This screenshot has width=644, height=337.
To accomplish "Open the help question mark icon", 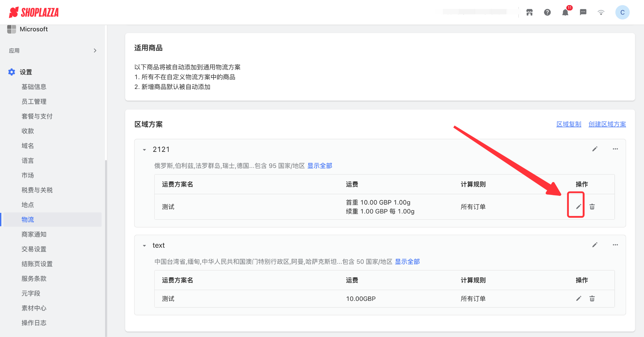I will (x=547, y=12).
